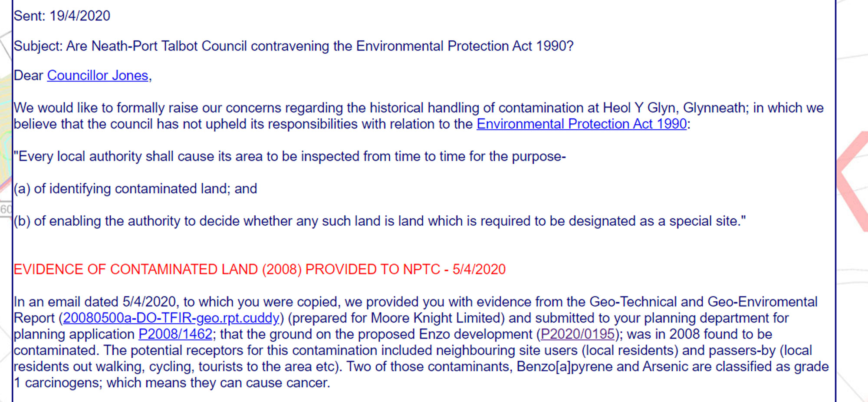This screenshot has width=868, height=402.
Task: Click the Subject line about Neath-Port Talbot Council
Action: pos(294,46)
